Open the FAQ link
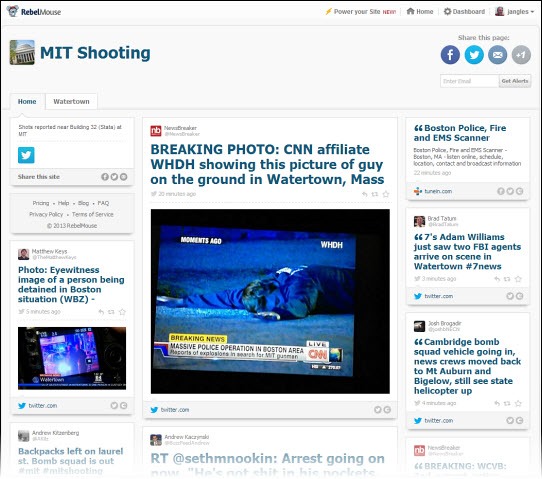Image resolution: width=542 pixels, height=479 pixels. (103, 203)
